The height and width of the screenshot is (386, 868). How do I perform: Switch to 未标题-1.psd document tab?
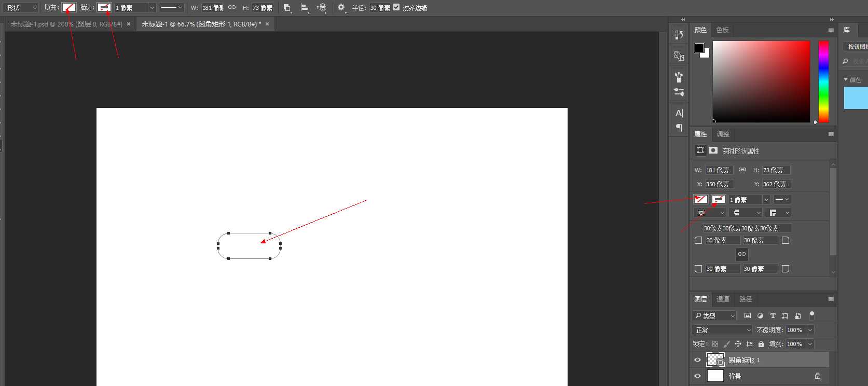(x=66, y=24)
